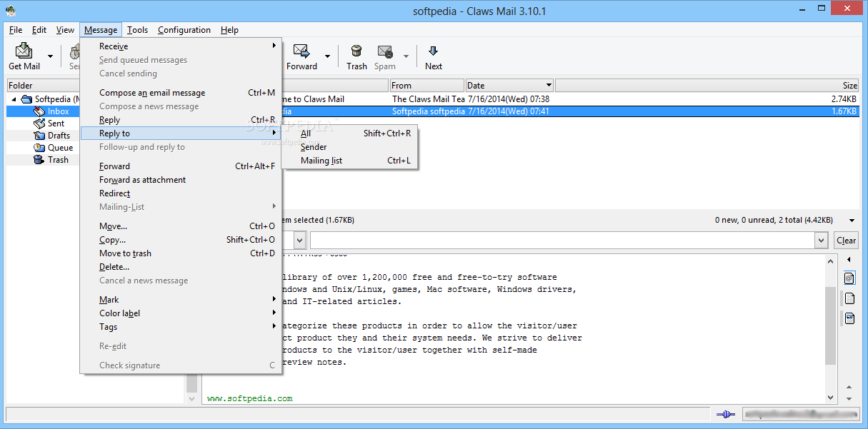This screenshot has height=429, width=868.
Task: Open the Help menu
Action: click(229, 30)
